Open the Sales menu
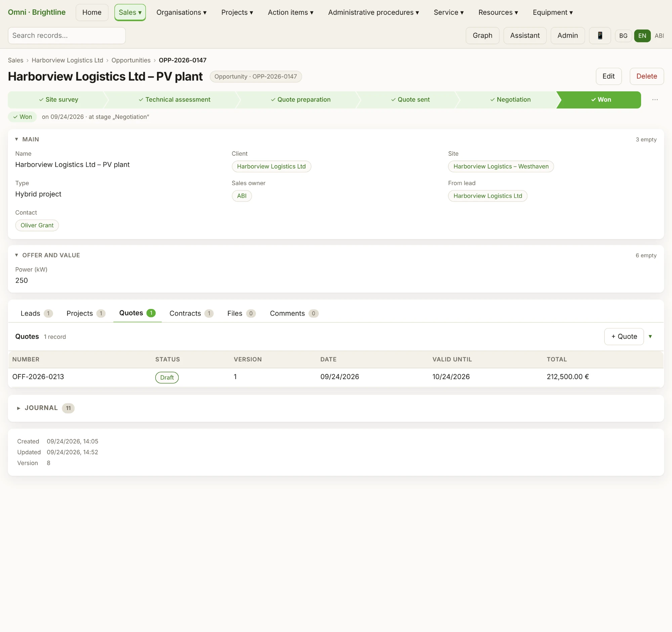 (130, 12)
